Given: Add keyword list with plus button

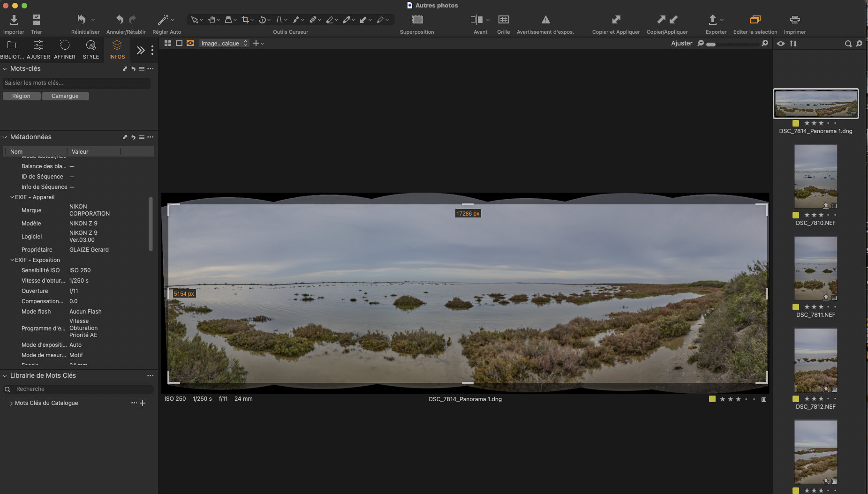Looking at the screenshot, I should pyautogui.click(x=143, y=403).
